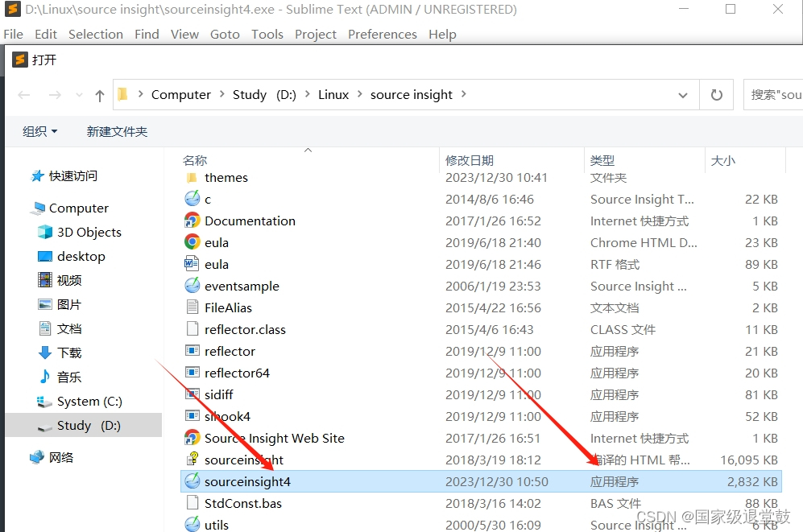
Task: Select the sihook4 file row
Action: click(481, 416)
